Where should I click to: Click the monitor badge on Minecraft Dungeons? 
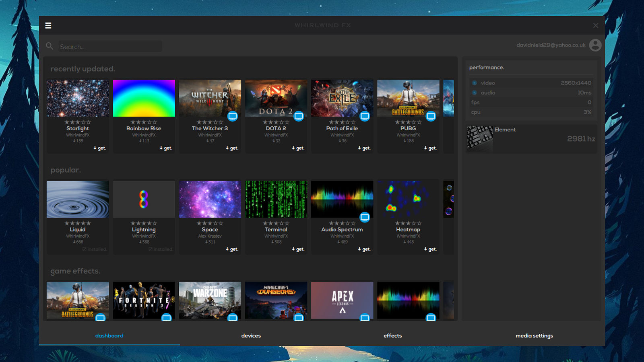[x=299, y=317]
